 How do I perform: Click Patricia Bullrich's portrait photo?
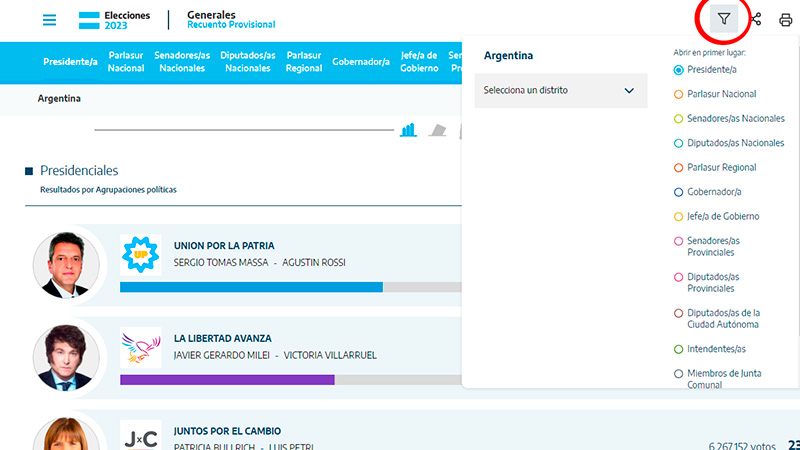[x=66, y=434]
